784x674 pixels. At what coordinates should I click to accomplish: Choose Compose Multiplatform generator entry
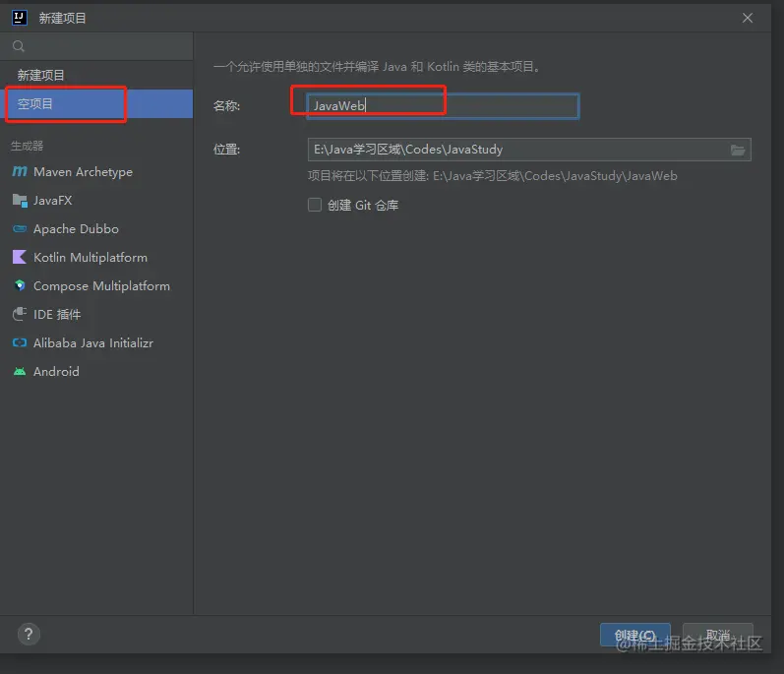click(96, 285)
